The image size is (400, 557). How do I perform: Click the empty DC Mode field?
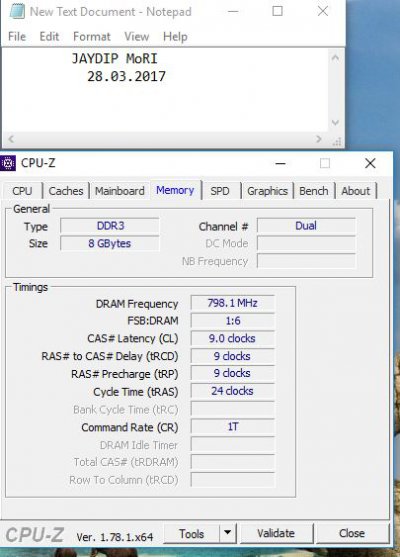[306, 243]
